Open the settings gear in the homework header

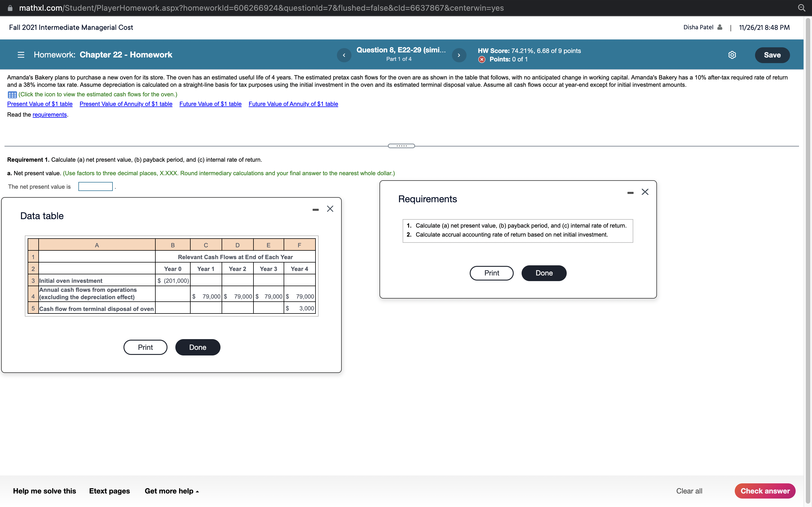coord(732,55)
